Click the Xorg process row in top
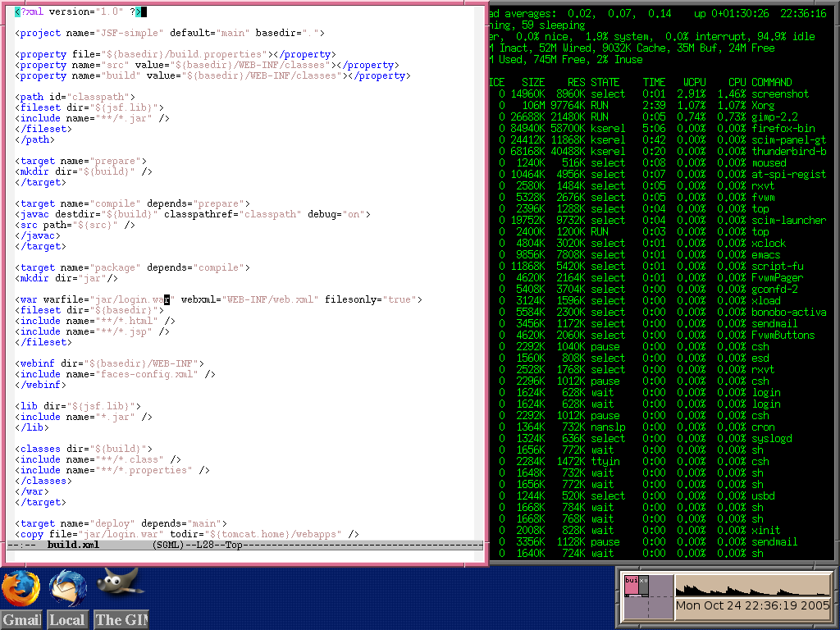Screen dimensions: 840x630 coord(659,106)
